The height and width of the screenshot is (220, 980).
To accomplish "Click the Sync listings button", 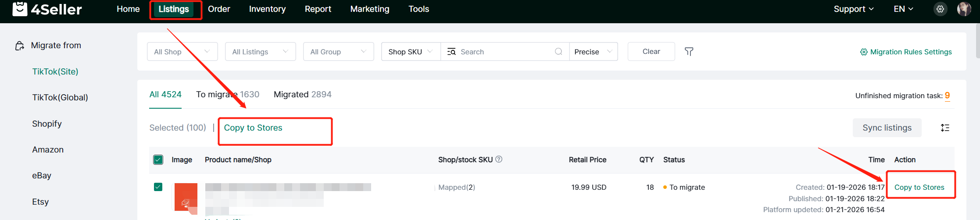I will point(887,128).
